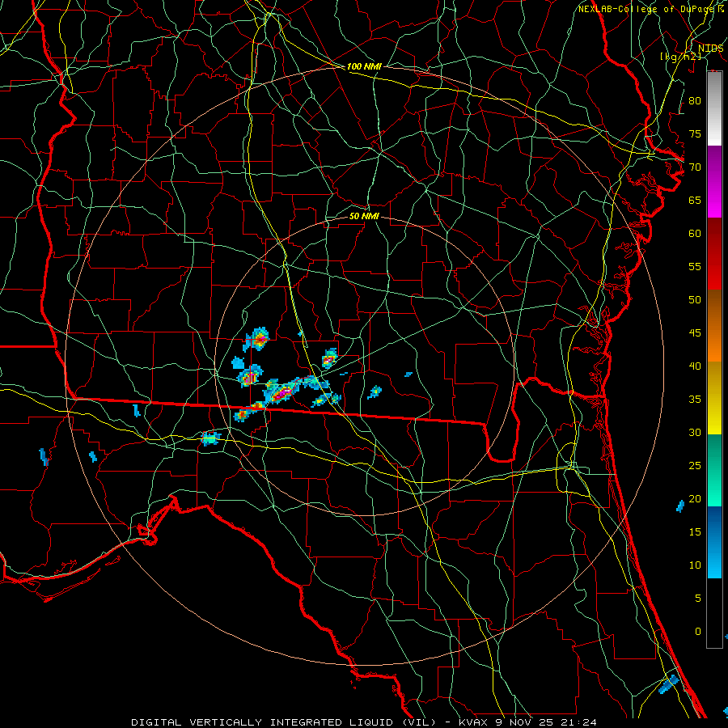Click the scale value 10
Screen dimensions: 728x728
[695, 565]
